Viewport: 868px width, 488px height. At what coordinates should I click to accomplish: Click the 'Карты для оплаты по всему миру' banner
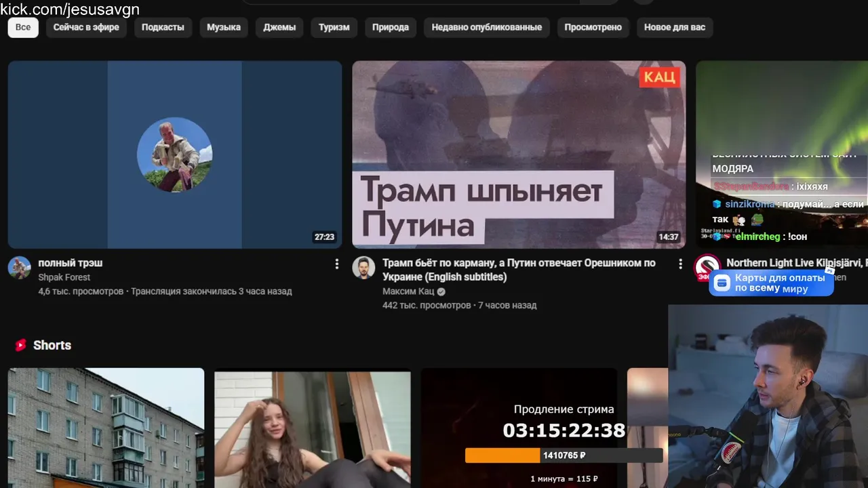coord(771,283)
